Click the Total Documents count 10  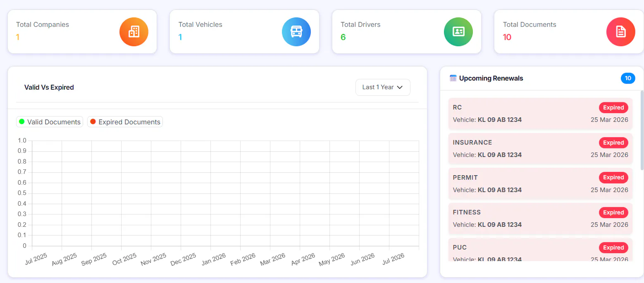click(507, 37)
